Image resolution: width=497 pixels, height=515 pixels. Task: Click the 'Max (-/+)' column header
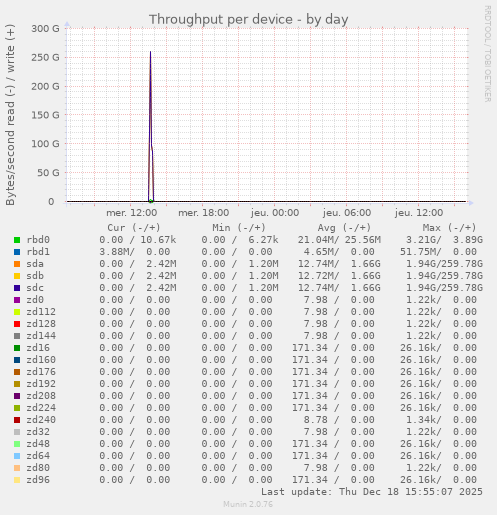[x=449, y=228]
